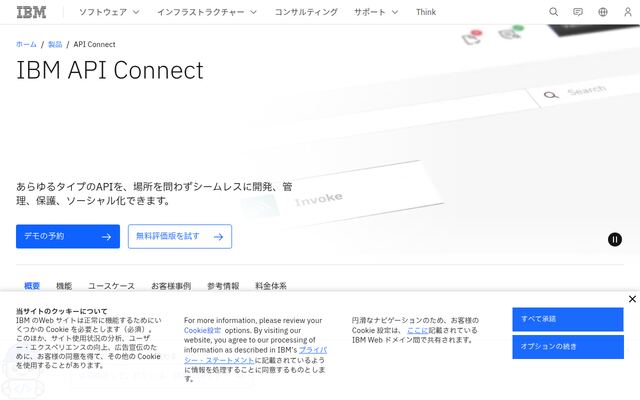Expand the インフラストラクチャー menu
Viewport: 640px width, 400px height.
pyautogui.click(x=207, y=12)
